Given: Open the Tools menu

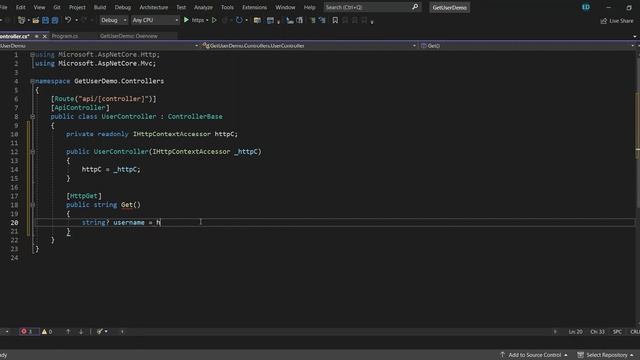Looking at the screenshot, I should pos(227,7).
